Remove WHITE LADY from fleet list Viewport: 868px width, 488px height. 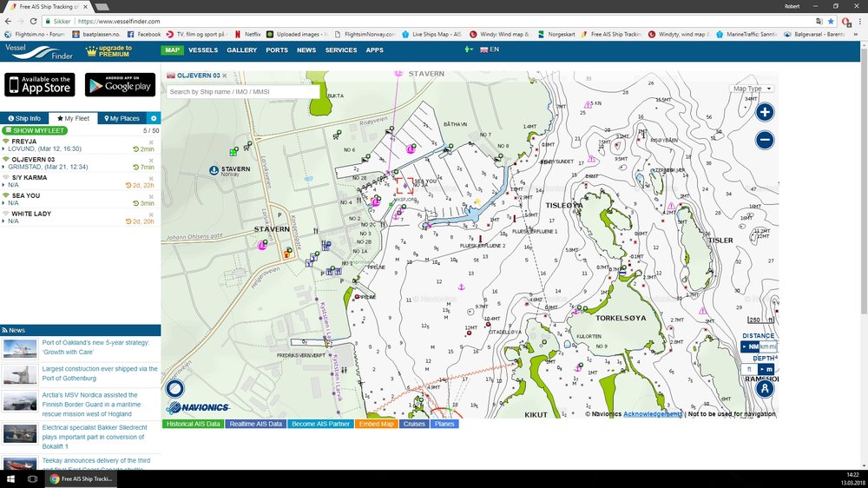coord(150,214)
